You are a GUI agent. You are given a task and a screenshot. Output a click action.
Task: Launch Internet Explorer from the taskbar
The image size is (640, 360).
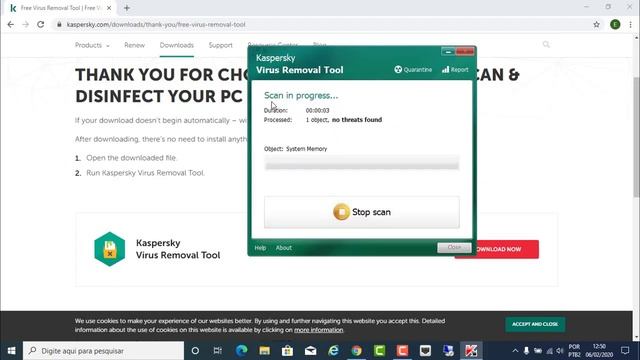point(333,351)
